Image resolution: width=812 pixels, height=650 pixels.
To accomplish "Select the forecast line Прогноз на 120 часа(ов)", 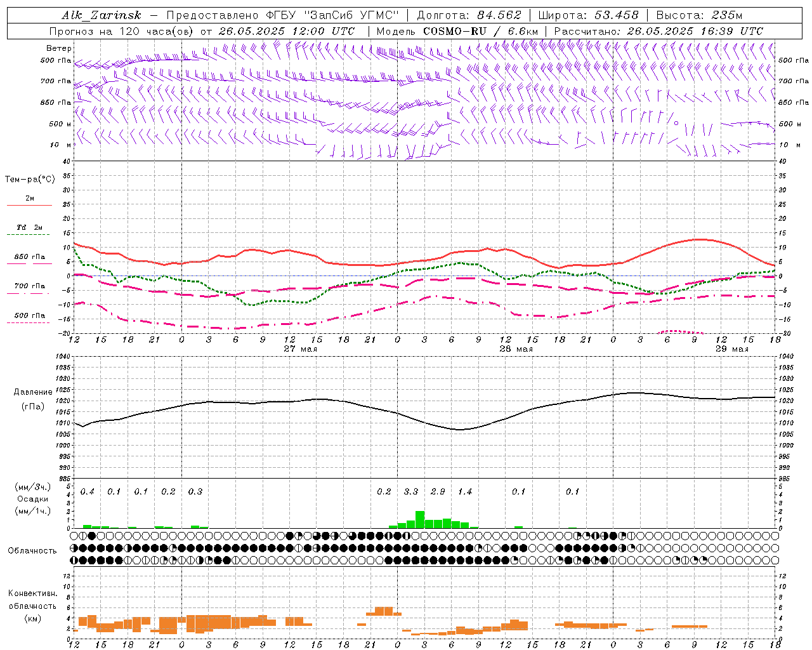I will [122, 31].
